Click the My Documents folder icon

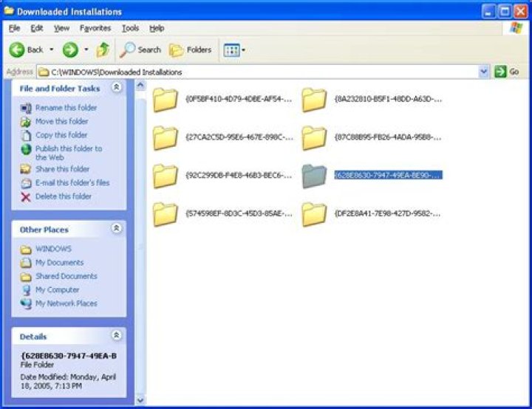(x=26, y=263)
